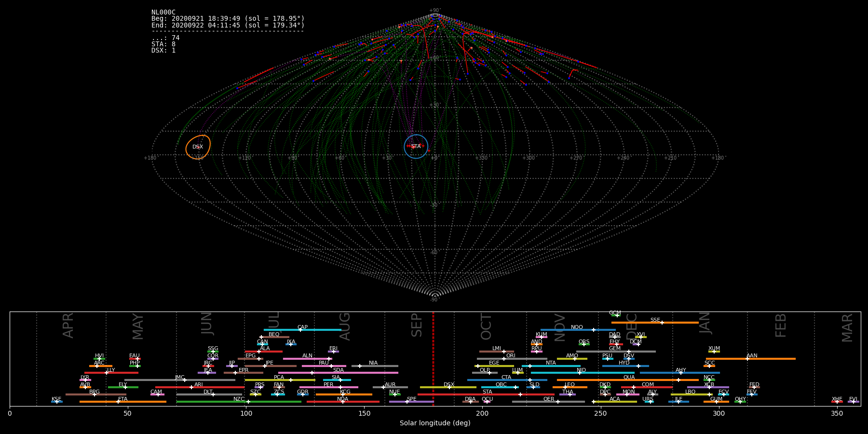Select the AAN shower label
Viewport: 868px width, 434px height.
click(x=752, y=356)
